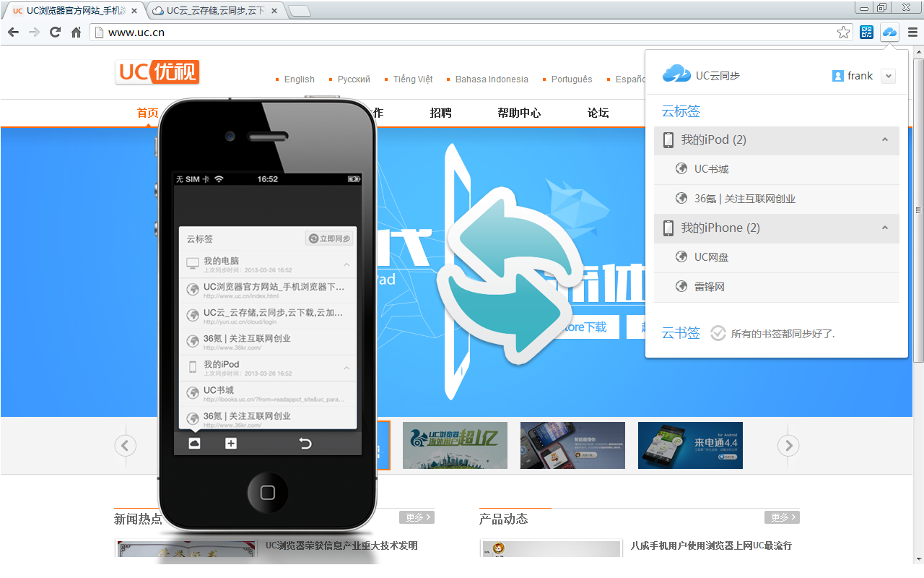Viewport: 924px width, 578px height.
Task: Reload the page with refresh icon
Action: coord(55,33)
